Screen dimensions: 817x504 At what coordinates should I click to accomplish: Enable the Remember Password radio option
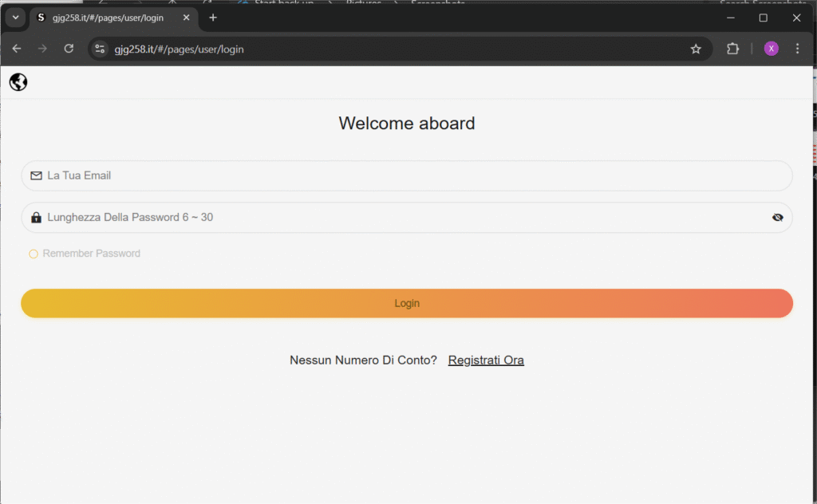click(x=34, y=254)
